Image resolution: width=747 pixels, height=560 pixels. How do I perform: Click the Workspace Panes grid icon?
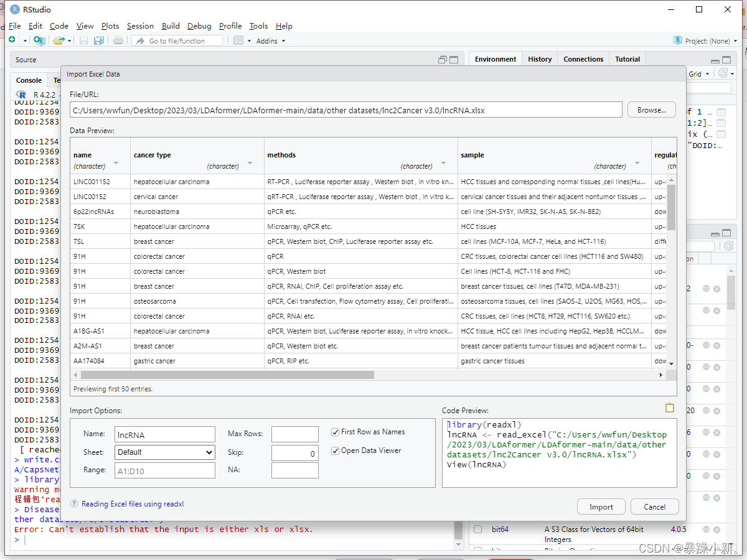pyautogui.click(x=238, y=40)
